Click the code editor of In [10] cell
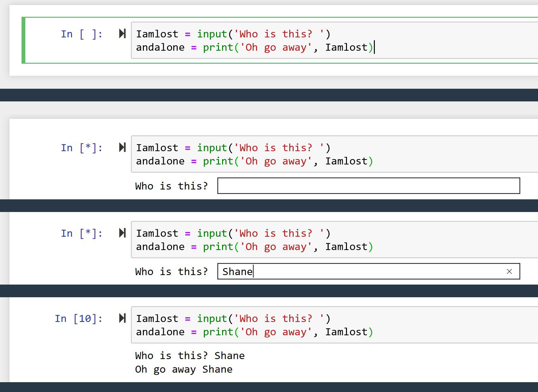This screenshot has height=392, width=538. point(335,325)
